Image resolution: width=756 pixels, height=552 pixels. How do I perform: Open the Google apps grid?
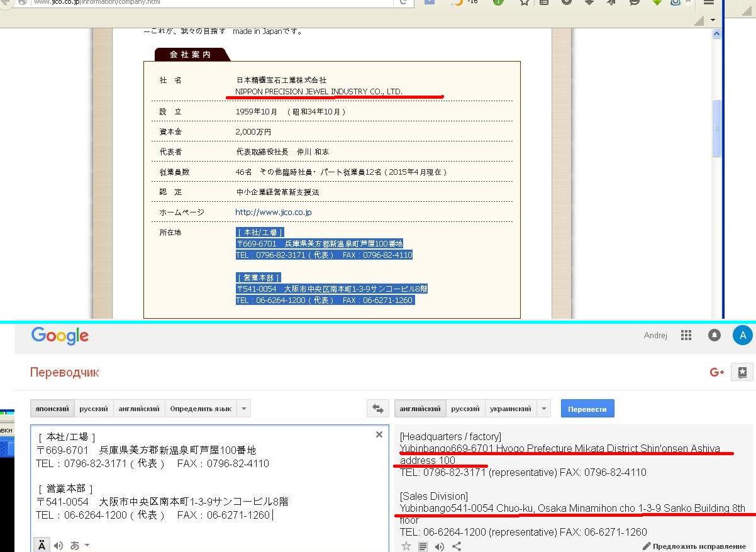(686, 335)
